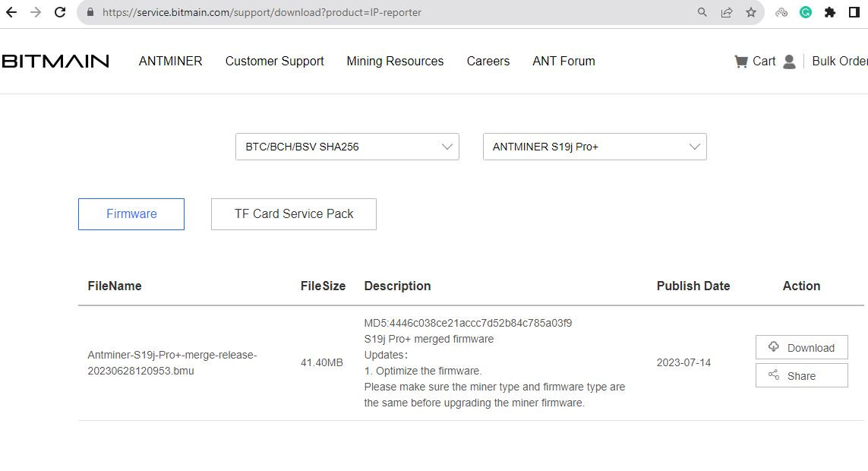This screenshot has width=868, height=471.
Task: Open the browser extensions puzzle menu
Action: [830, 12]
